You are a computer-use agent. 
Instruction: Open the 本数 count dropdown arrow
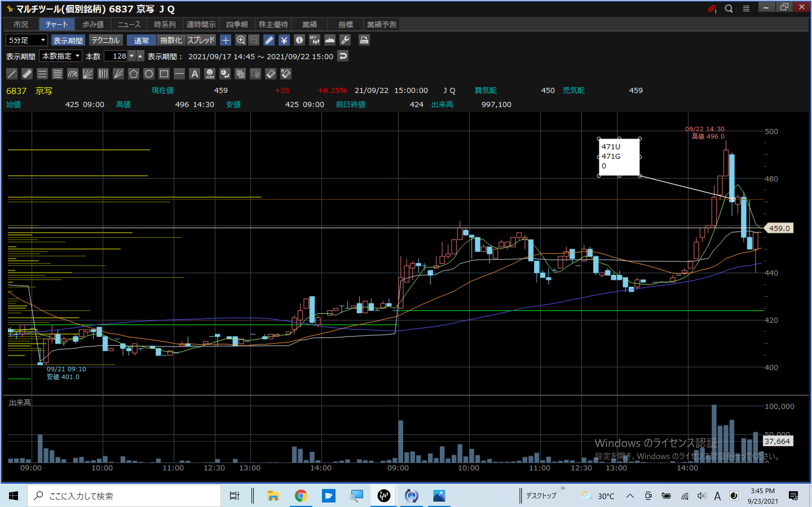click(132, 56)
